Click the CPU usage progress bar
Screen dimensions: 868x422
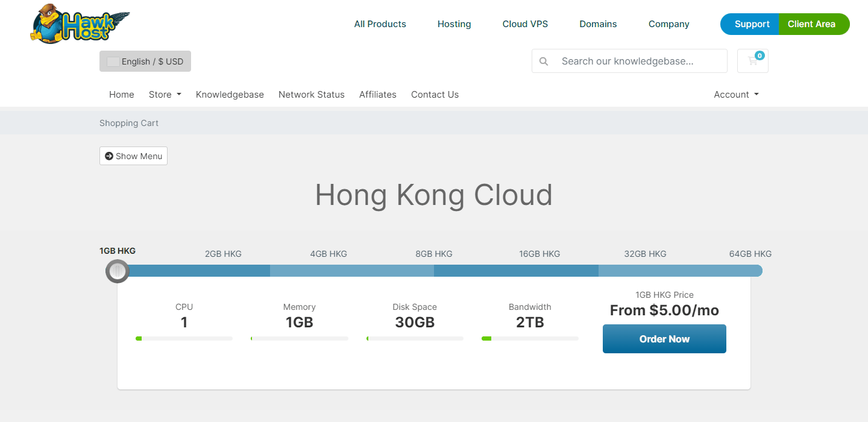(184, 339)
